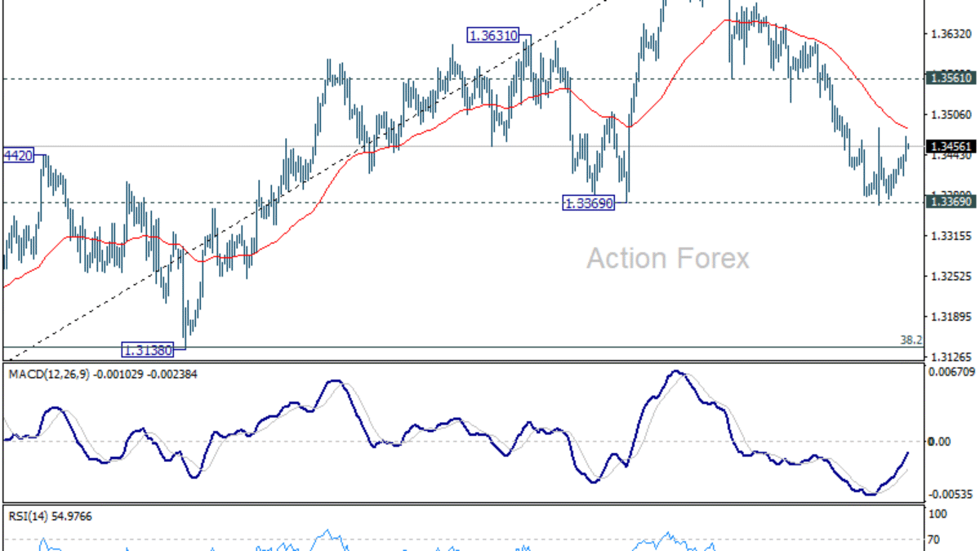Select the 1.33690 mid-chart price label
Image resolution: width=980 pixels, height=551 pixels.
pyautogui.click(x=588, y=203)
